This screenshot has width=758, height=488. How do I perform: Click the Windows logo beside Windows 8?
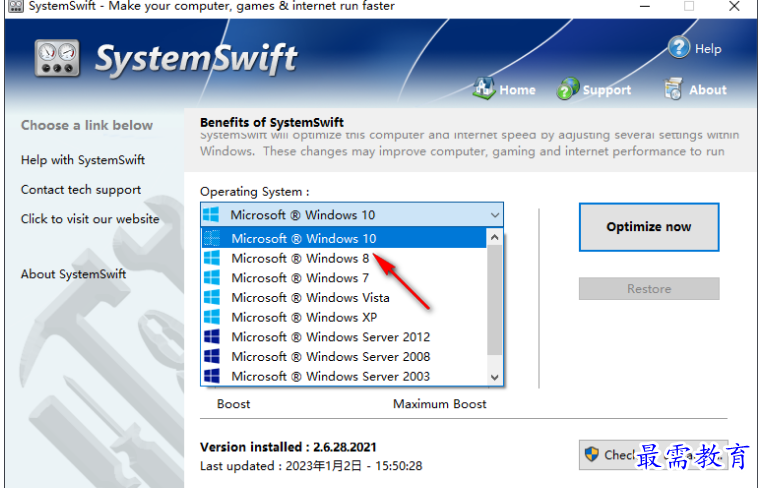pyautogui.click(x=212, y=258)
